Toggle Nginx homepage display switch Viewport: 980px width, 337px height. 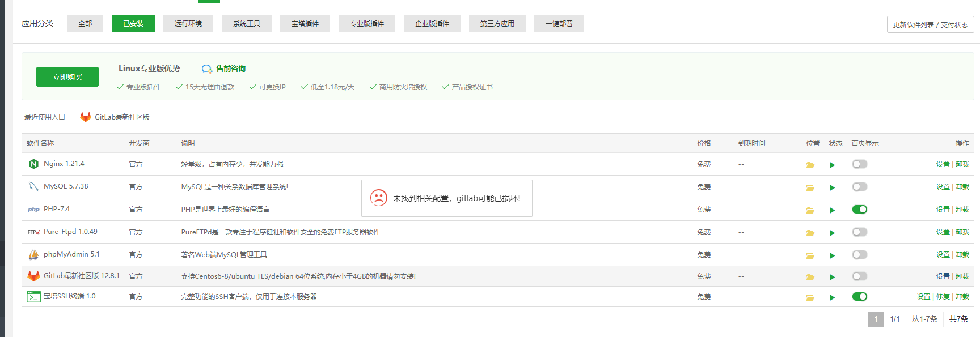(x=860, y=164)
